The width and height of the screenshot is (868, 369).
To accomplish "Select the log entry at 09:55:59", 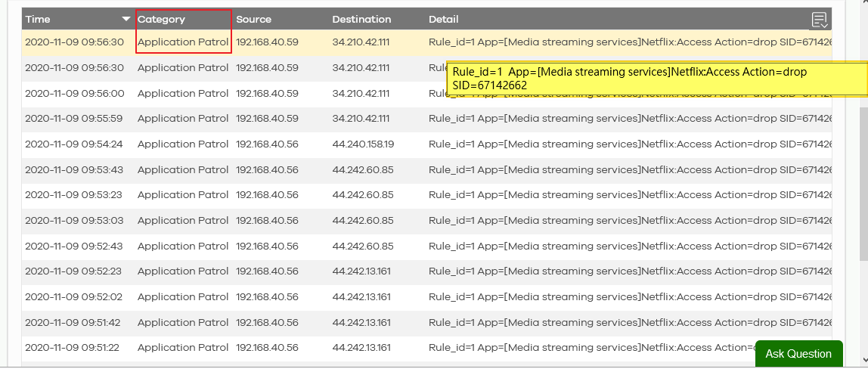I will point(74,119).
